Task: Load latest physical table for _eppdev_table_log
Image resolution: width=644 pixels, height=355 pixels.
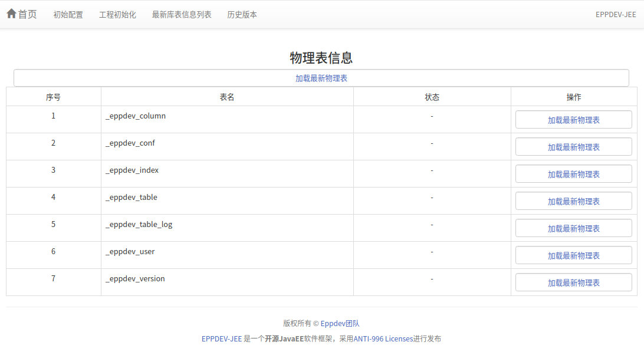Action: pos(573,228)
